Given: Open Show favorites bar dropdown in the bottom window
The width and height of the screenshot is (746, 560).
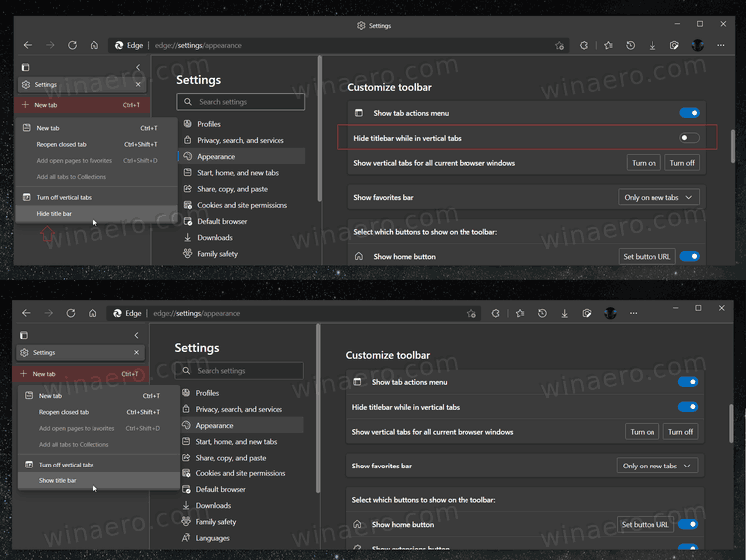Looking at the screenshot, I should 657,466.
